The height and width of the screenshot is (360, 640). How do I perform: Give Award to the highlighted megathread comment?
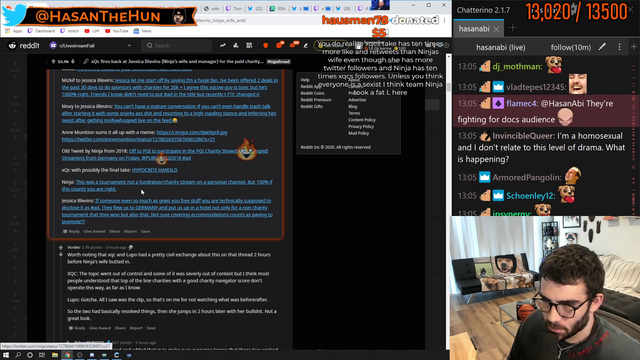(x=94, y=231)
